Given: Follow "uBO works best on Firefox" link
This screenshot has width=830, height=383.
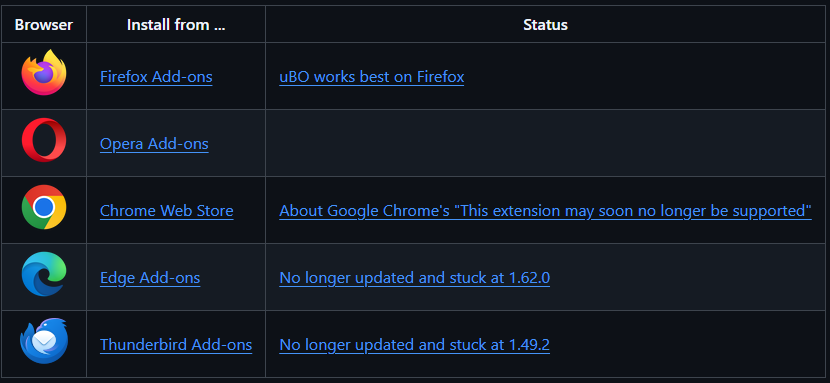Looking at the screenshot, I should [372, 77].
